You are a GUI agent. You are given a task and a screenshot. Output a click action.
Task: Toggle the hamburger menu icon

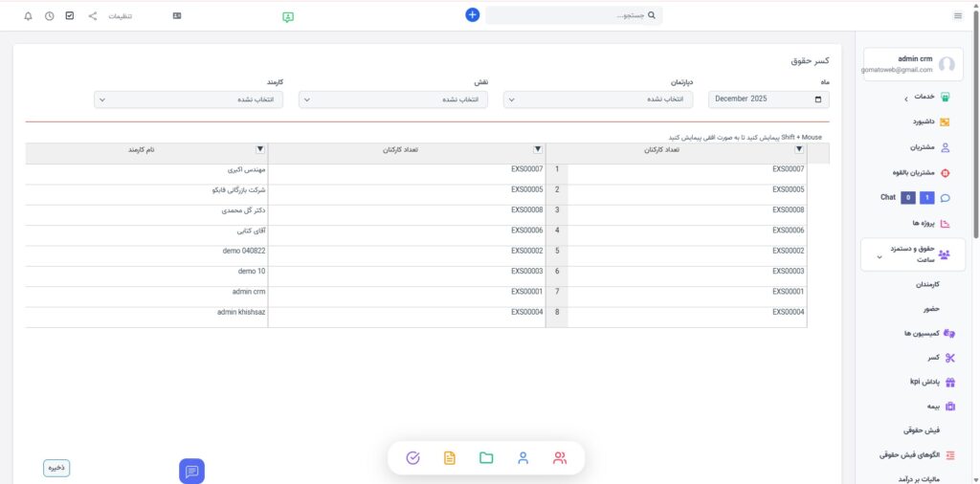pos(957,15)
